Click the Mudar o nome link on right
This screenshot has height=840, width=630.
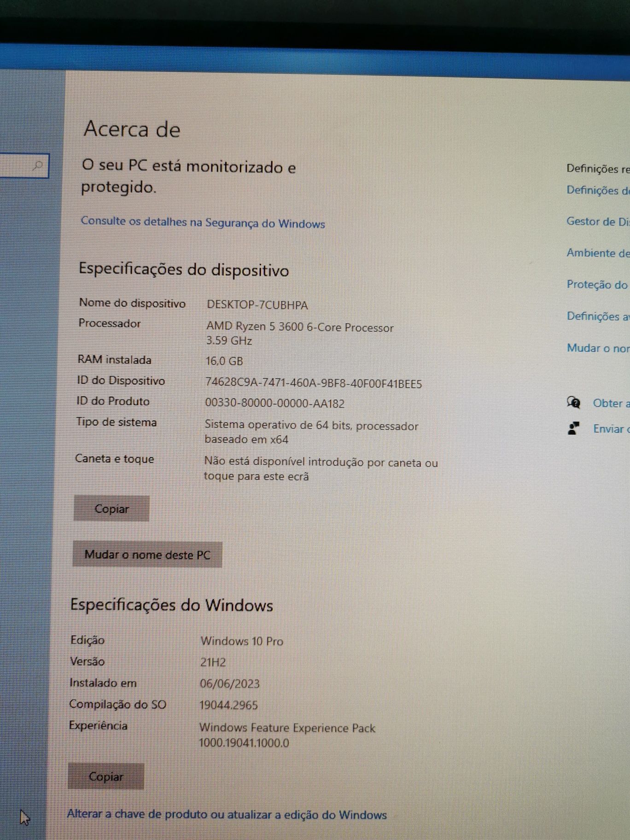(x=598, y=348)
